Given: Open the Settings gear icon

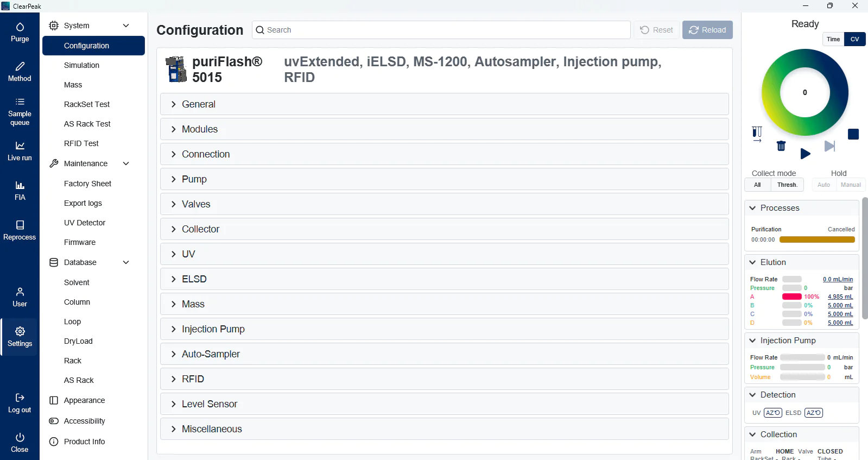Looking at the screenshot, I should pyautogui.click(x=20, y=331).
